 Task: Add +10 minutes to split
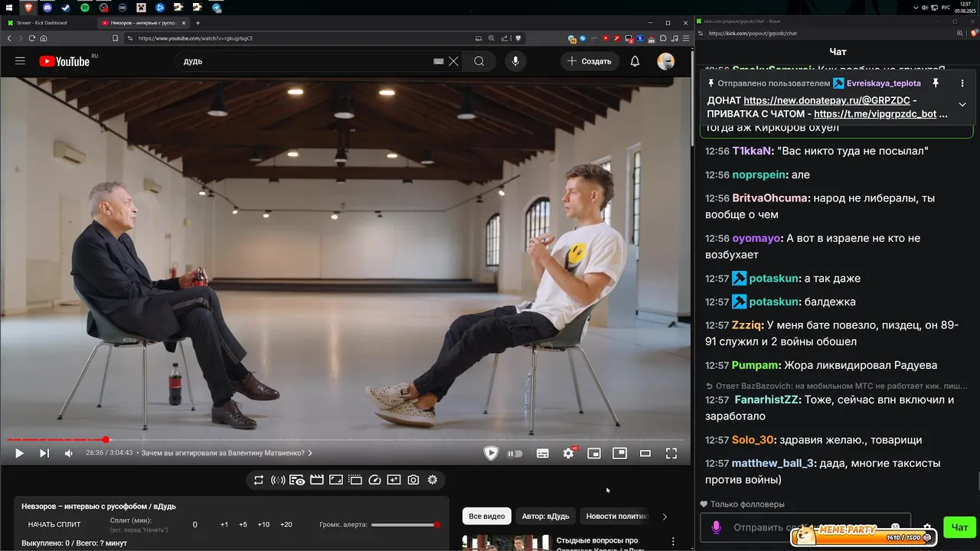click(x=263, y=524)
